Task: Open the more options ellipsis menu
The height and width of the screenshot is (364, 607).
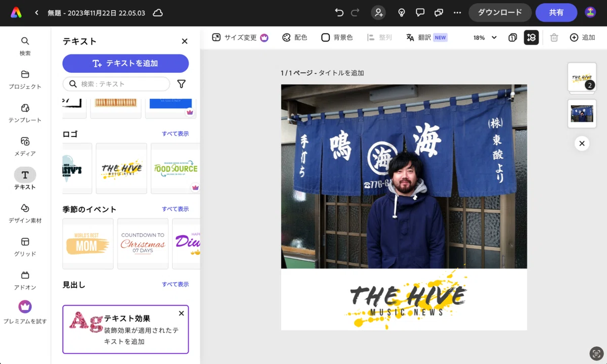Action: (x=457, y=13)
